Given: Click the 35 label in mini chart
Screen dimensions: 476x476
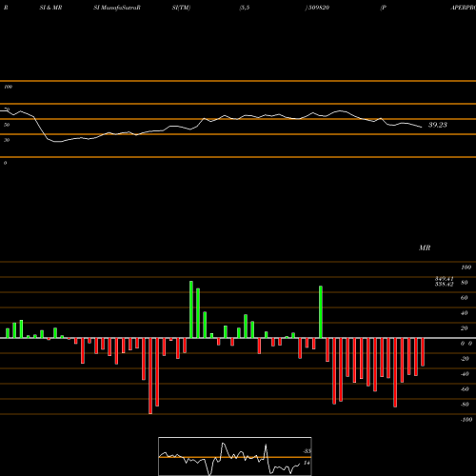Looking at the screenshot, I should pyautogui.click(x=307, y=451).
